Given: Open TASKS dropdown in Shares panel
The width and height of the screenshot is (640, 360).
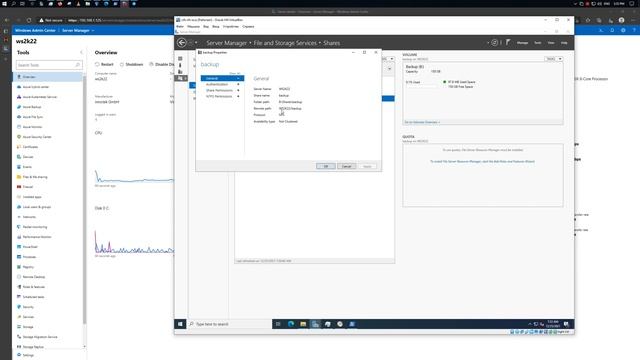Looking at the screenshot, I should 388,59.
